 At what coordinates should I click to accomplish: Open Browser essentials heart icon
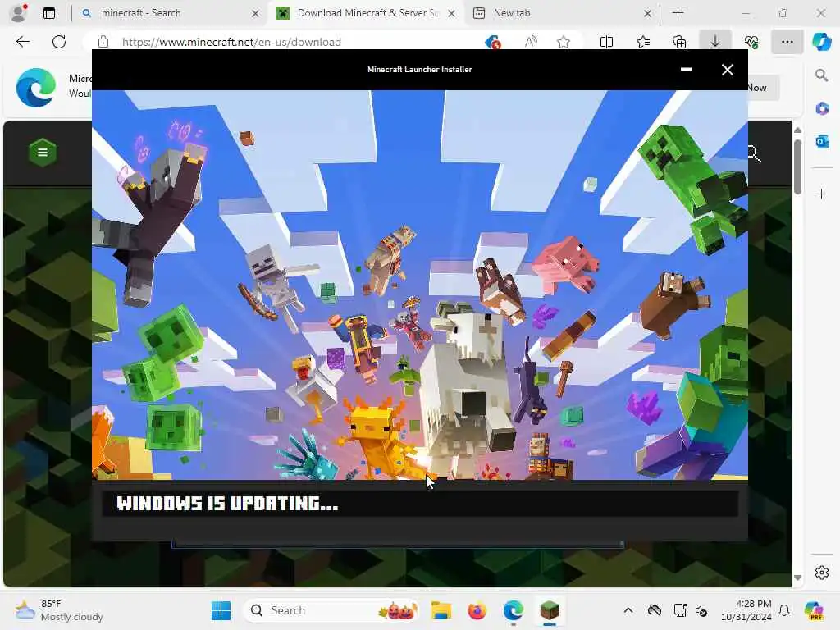tap(751, 42)
